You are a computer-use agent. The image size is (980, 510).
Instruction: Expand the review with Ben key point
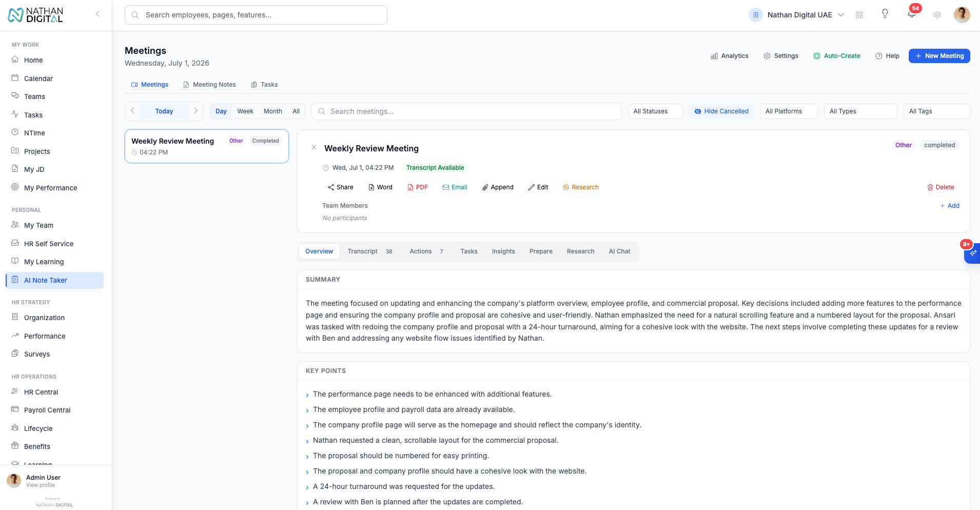tap(307, 503)
